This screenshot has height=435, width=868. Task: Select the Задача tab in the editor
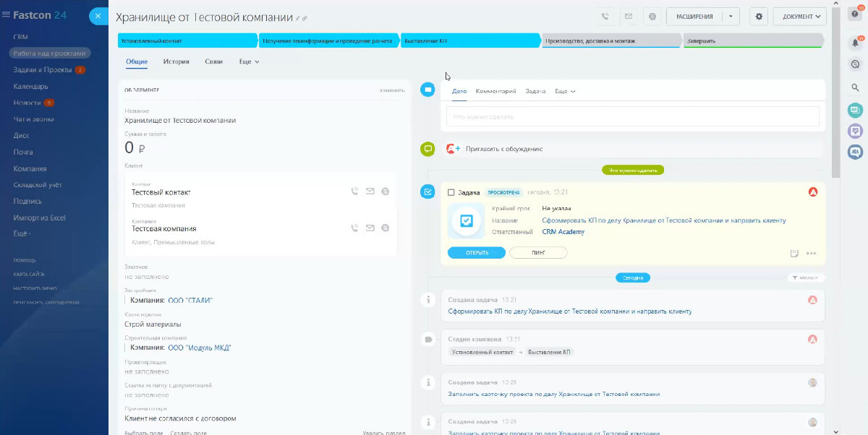point(535,92)
